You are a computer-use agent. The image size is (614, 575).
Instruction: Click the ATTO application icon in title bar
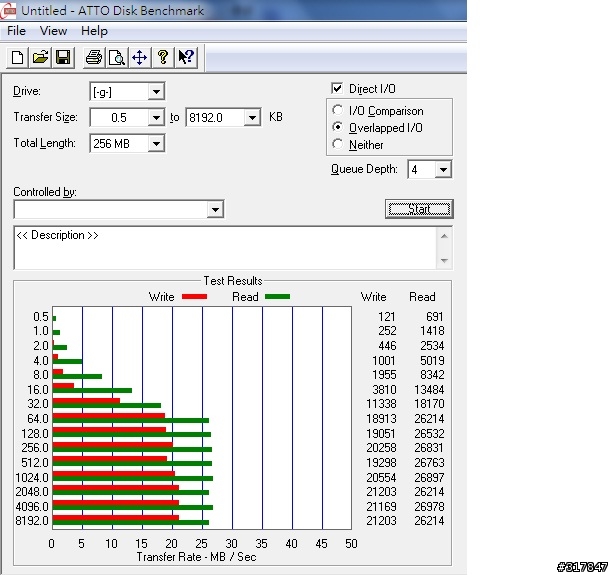pos(8,11)
